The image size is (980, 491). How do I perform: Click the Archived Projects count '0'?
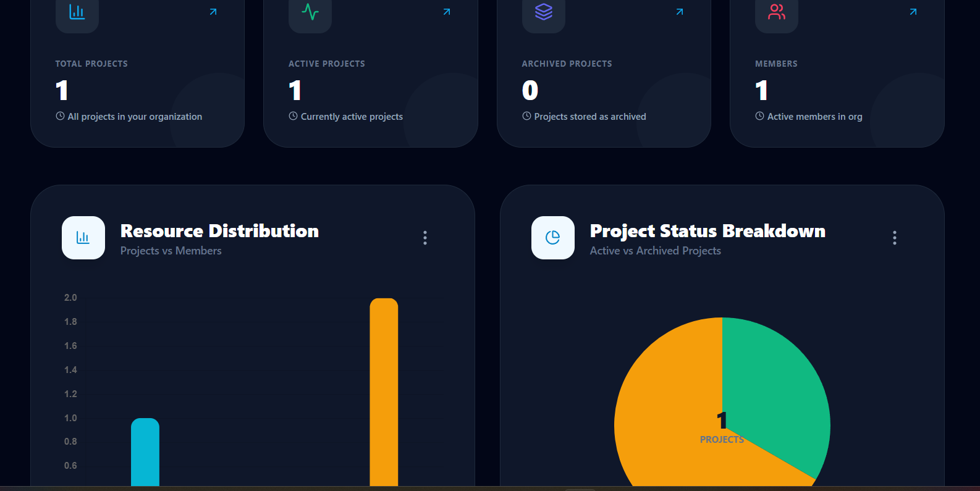click(530, 91)
